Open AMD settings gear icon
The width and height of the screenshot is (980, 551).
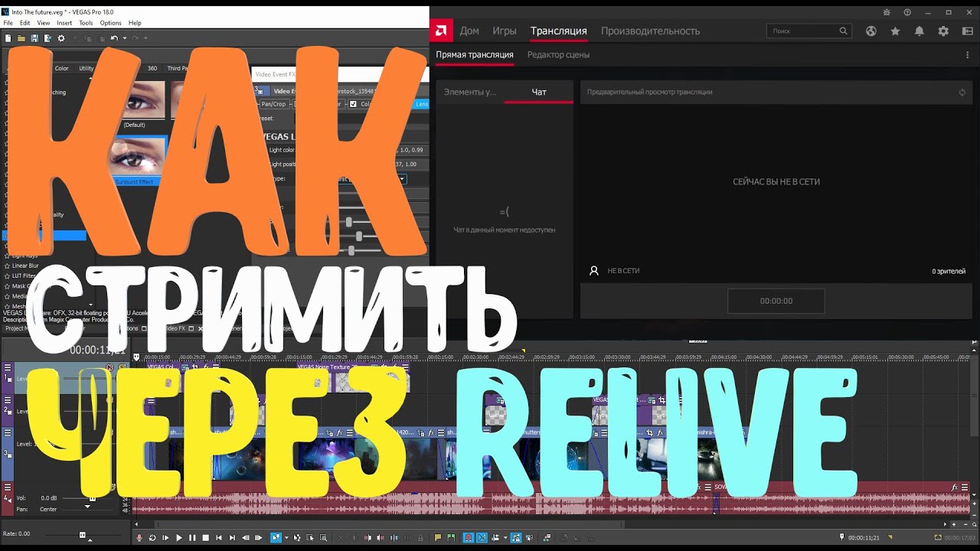[x=943, y=31]
